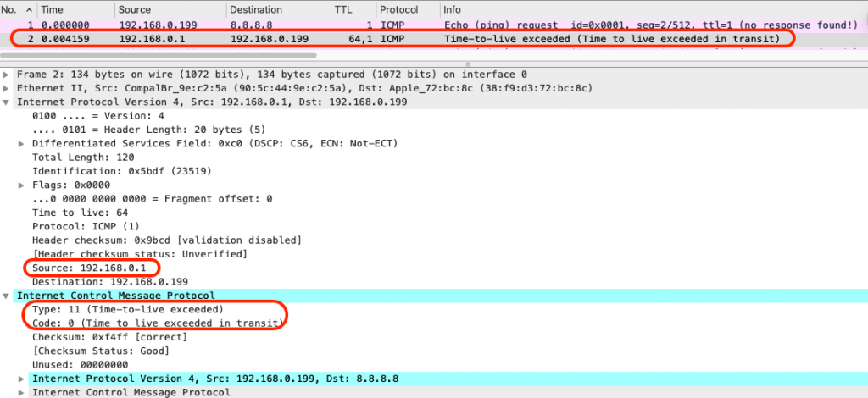Expand the Frame 2 details row
The width and height of the screenshot is (868, 398).
(8, 75)
